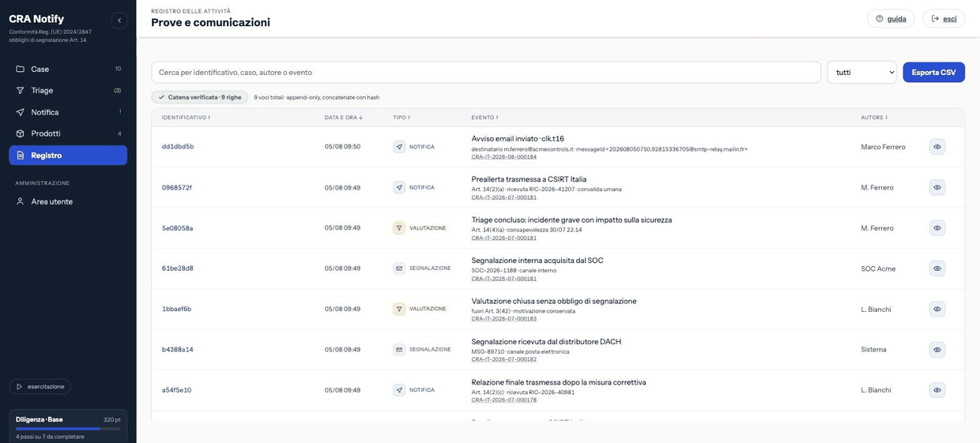Open case link CRA-IT-2026-07-000178
The height and width of the screenshot is (443, 980).
[504, 400]
